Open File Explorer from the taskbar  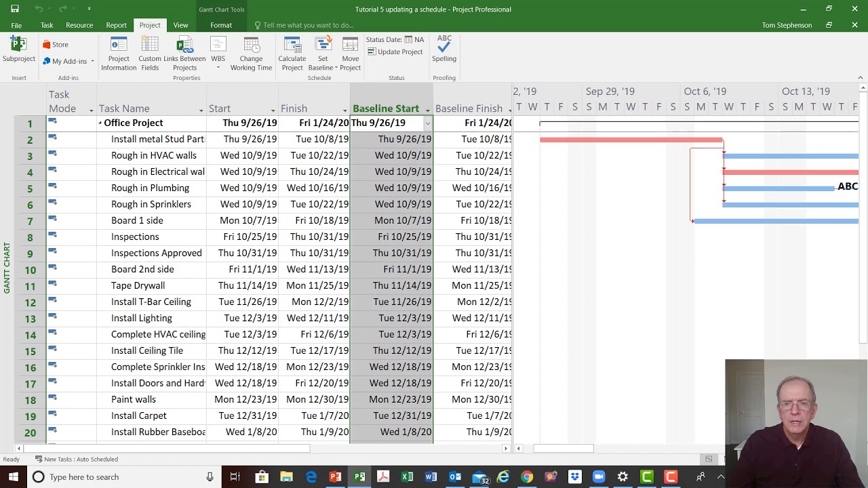[x=286, y=476]
